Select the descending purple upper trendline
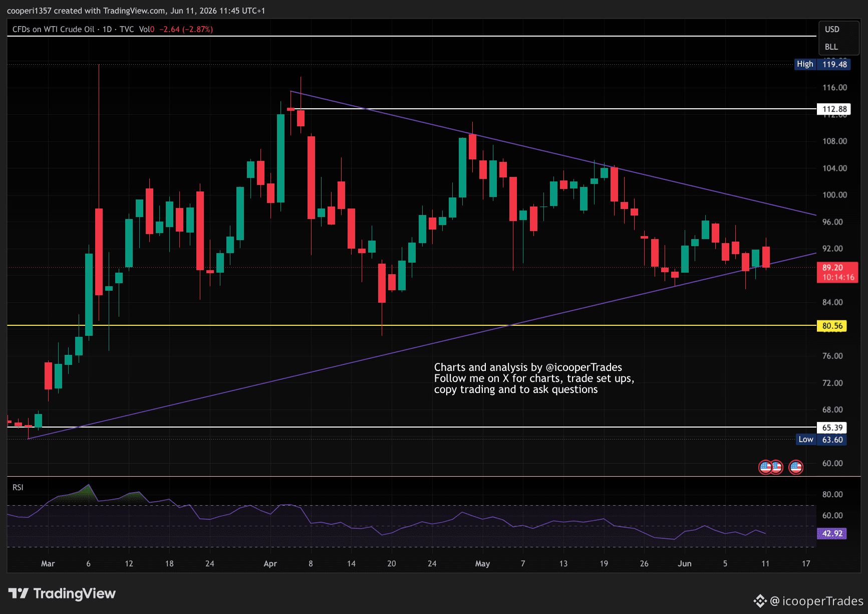The image size is (868, 614). pyautogui.click(x=553, y=153)
